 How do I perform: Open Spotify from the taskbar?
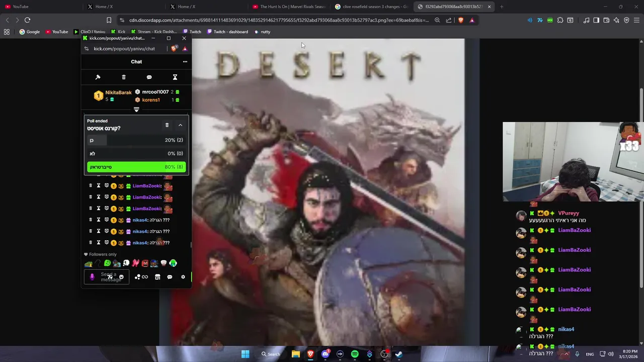pyautogui.click(x=355, y=354)
